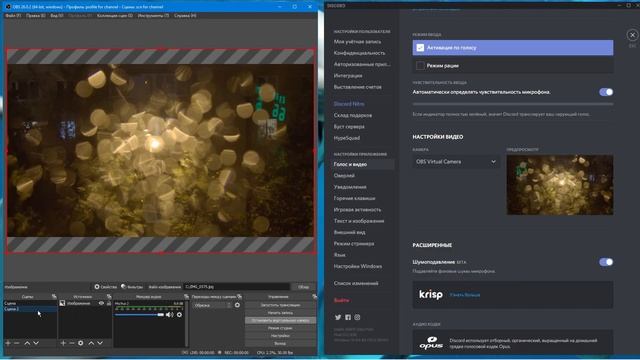The width and height of the screenshot is (640, 360).
Task: Follow the Krisp learn more link
Action: click(464, 295)
